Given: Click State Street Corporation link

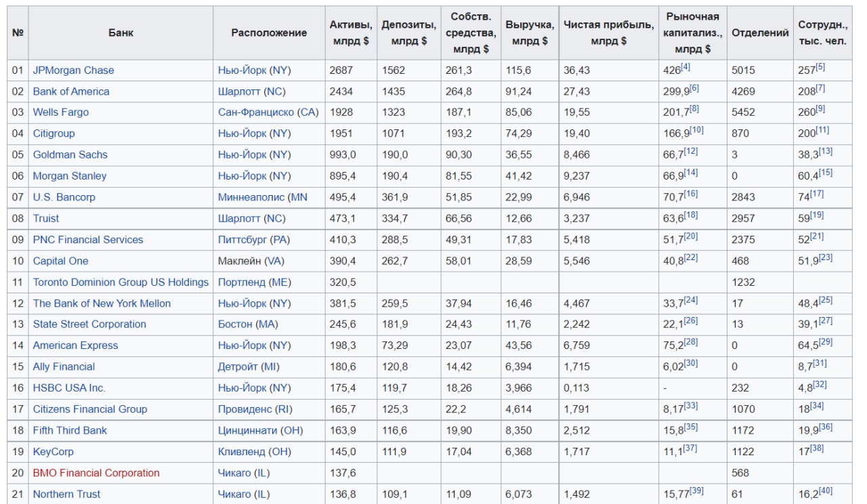Looking at the screenshot, I should click(x=89, y=324).
